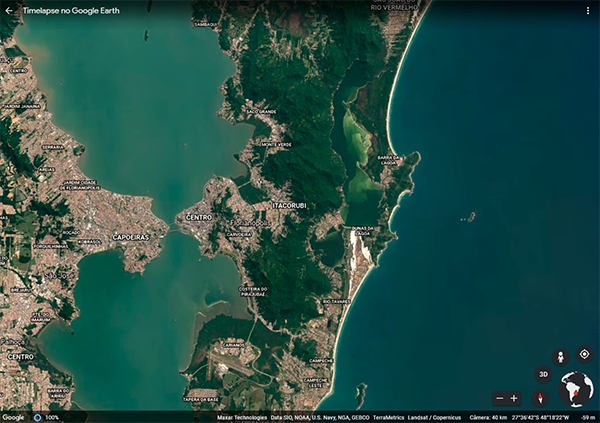This screenshot has width=600, height=423.
Task: Click the MONTE VERDE map label
Action: 277,144
